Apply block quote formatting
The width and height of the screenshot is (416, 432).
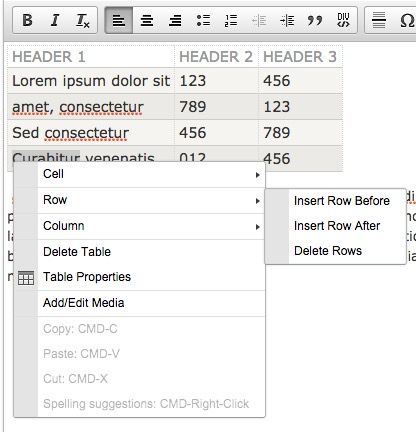(x=315, y=20)
